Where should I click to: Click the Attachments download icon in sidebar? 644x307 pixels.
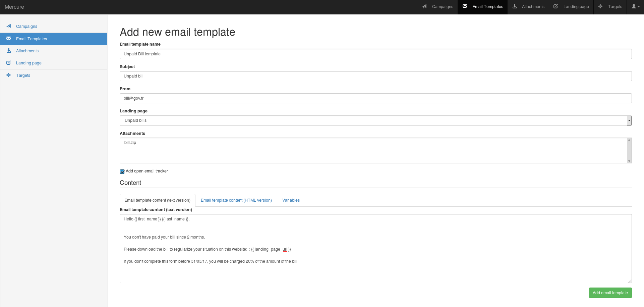(x=9, y=51)
